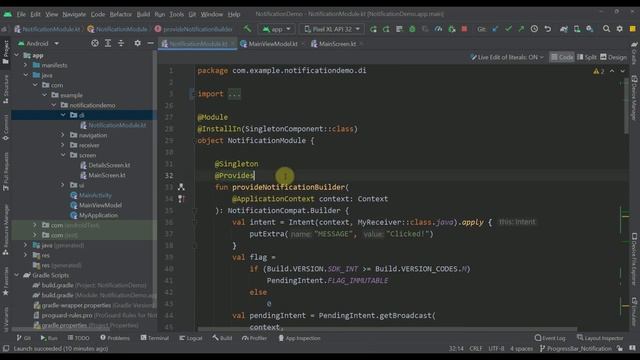640x360 pixels.
Task: Open IDE settings gear icon in the toolbar
Action: (620, 29)
